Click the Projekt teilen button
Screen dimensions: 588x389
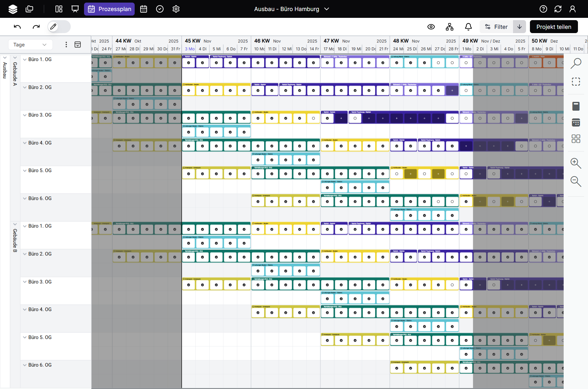[554, 27]
